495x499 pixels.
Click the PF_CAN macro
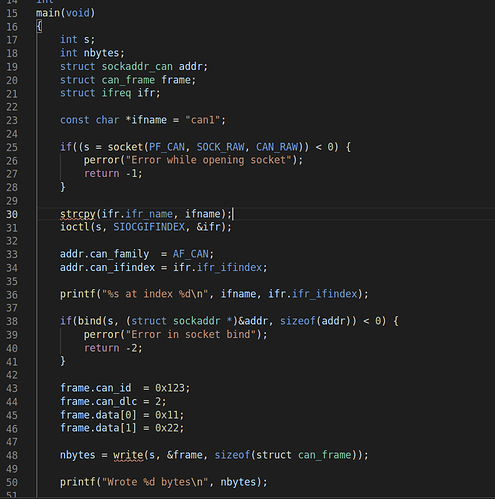click(167, 147)
